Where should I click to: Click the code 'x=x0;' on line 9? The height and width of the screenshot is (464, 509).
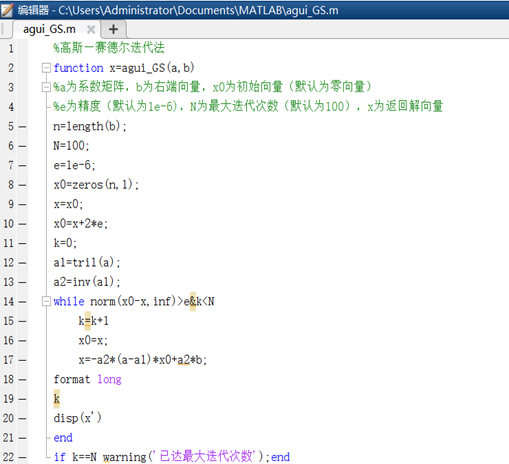pyautogui.click(x=68, y=204)
